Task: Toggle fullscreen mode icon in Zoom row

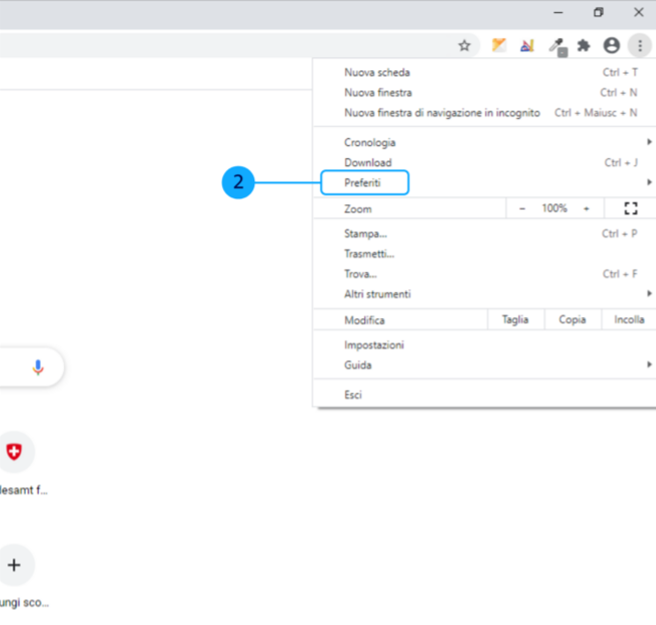Action: [630, 208]
